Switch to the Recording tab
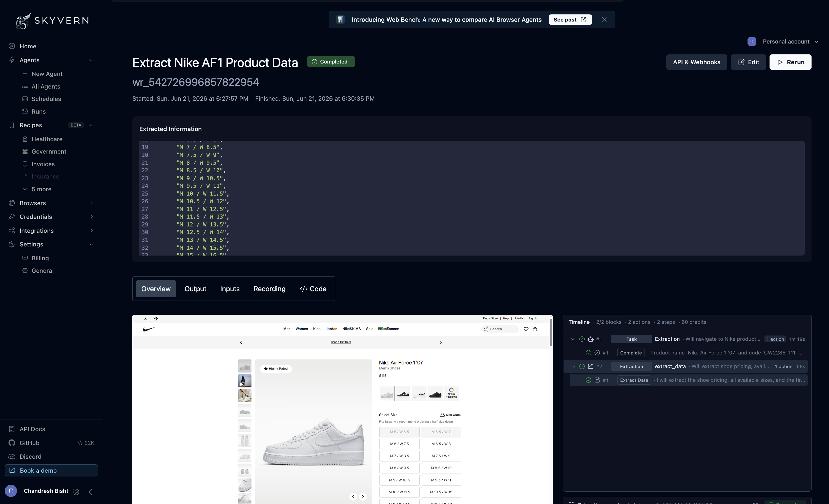The height and width of the screenshot is (504, 829). coord(269,289)
